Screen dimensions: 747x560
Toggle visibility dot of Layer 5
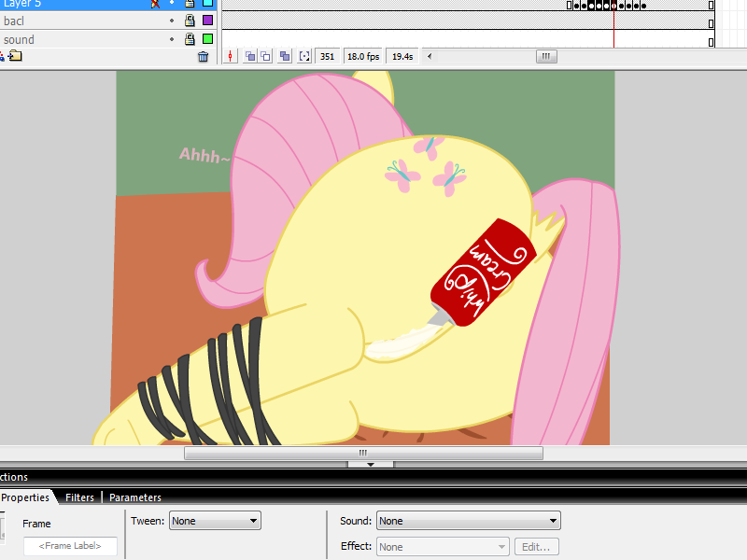172,4
